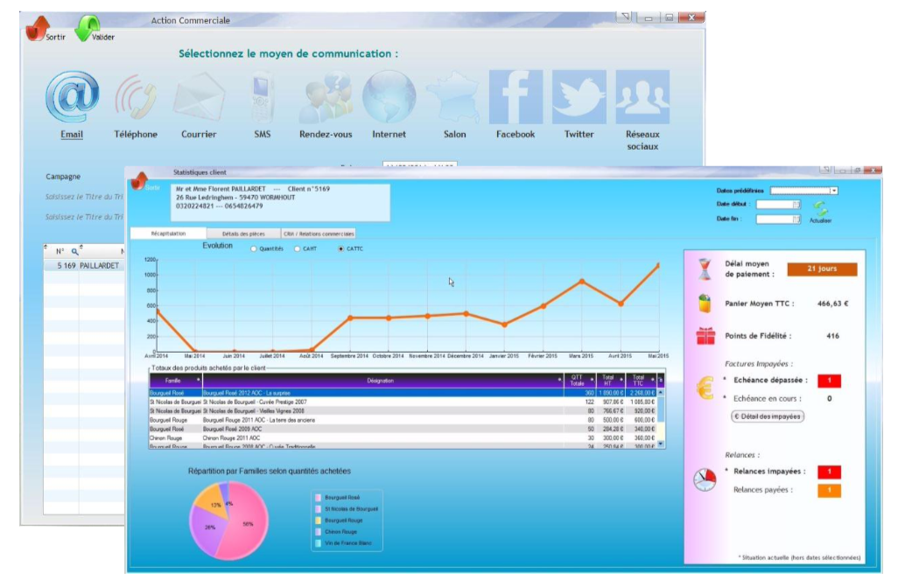Select the SMS mobile phone icon
912x588 pixels.
click(x=263, y=97)
